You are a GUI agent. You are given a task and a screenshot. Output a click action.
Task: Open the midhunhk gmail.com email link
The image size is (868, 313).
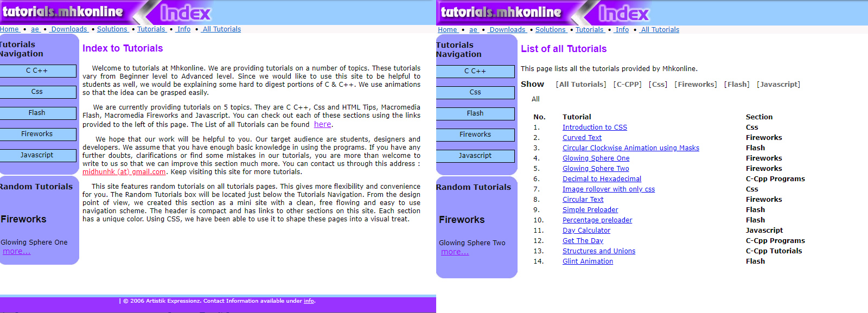124,172
